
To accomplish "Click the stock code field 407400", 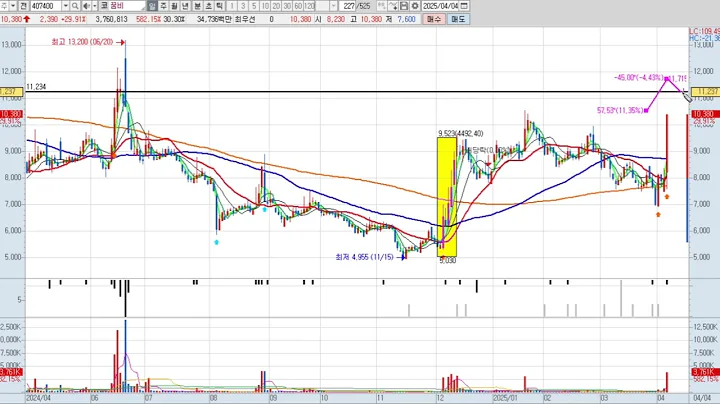I will [x=46, y=6].
